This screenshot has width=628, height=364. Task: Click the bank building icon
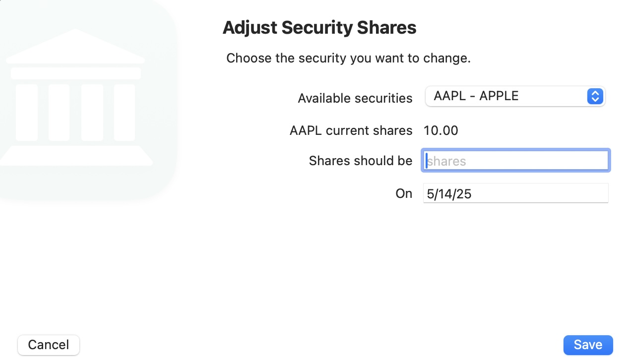(76, 99)
